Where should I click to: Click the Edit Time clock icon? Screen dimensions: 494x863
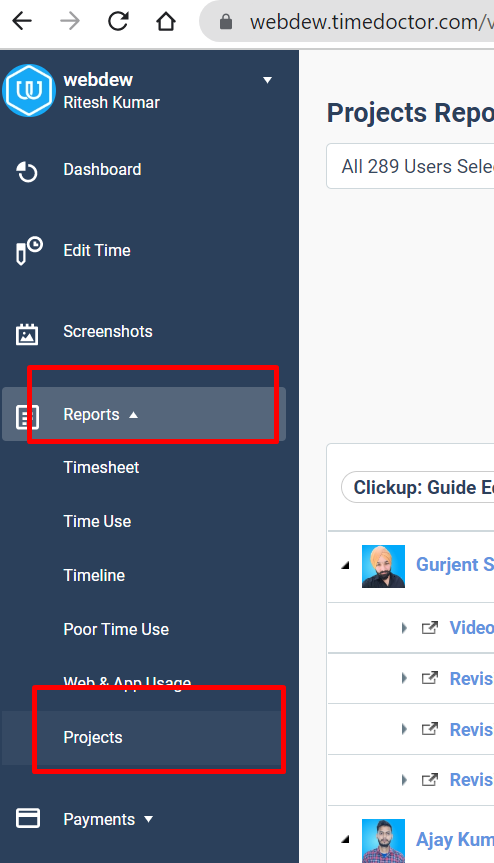pos(29,251)
